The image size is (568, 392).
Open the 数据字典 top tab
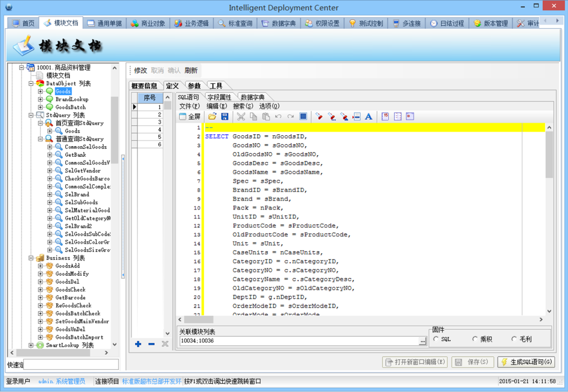tap(279, 23)
